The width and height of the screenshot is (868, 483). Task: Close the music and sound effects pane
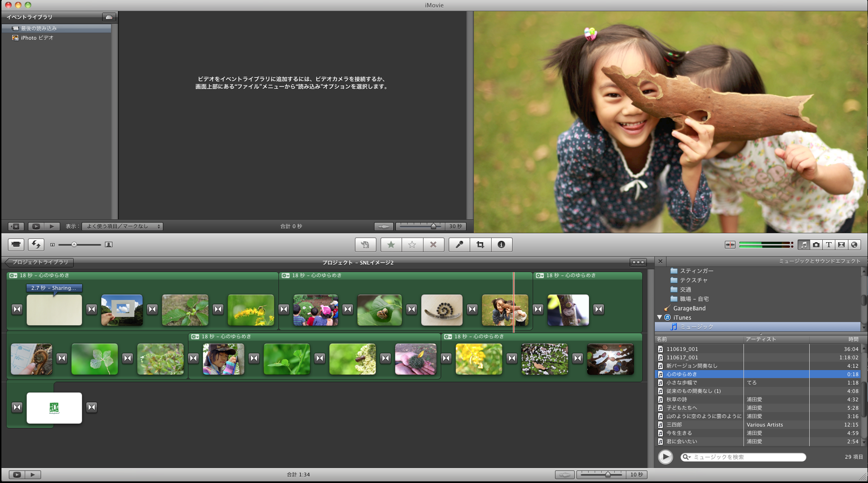pyautogui.click(x=660, y=261)
